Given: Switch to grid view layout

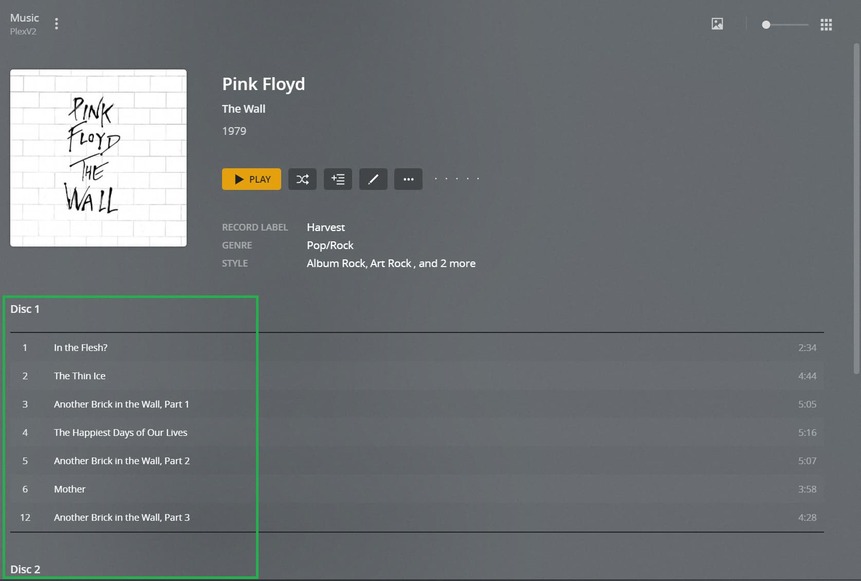Looking at the screenshot, I should pos(826,24).
